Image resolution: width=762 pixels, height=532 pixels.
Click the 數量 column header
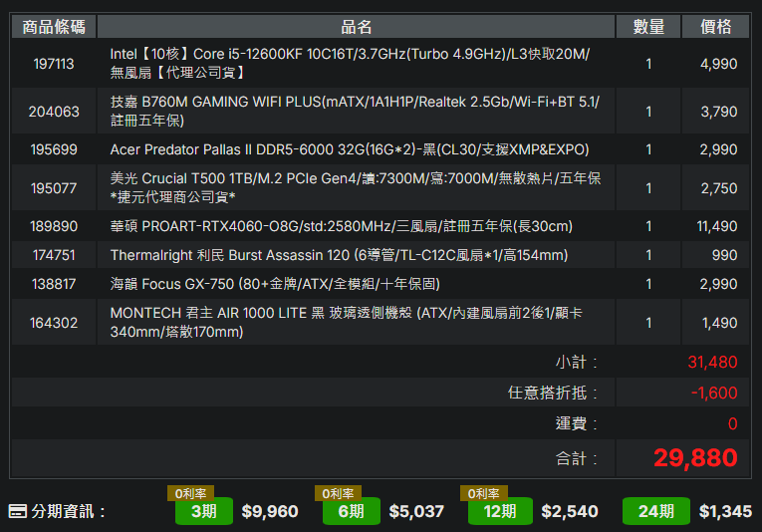[648, 27]
